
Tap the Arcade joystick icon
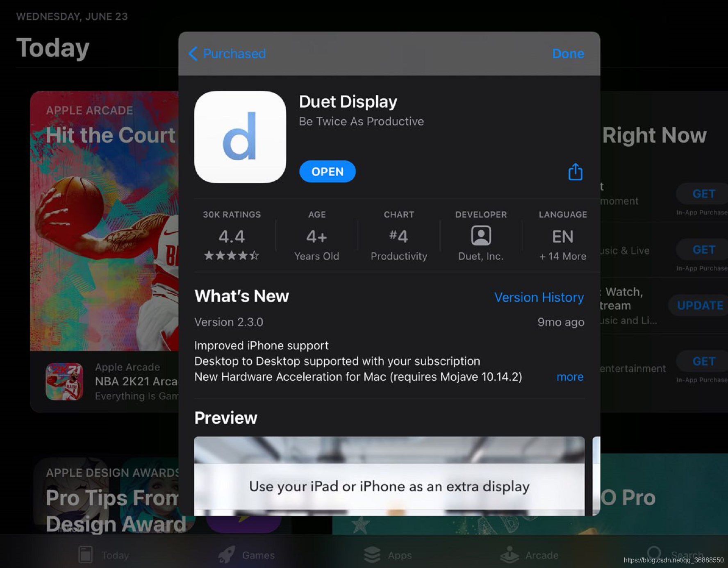510,554
